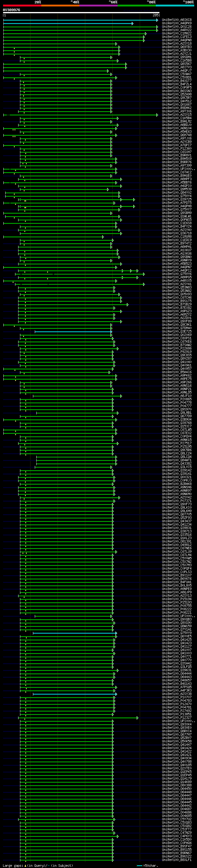Image resolution: width=197 pixels, height=868 pixels.
Task: Select hit label UniRef100_P12360
Action: click(x=177, y=149)
